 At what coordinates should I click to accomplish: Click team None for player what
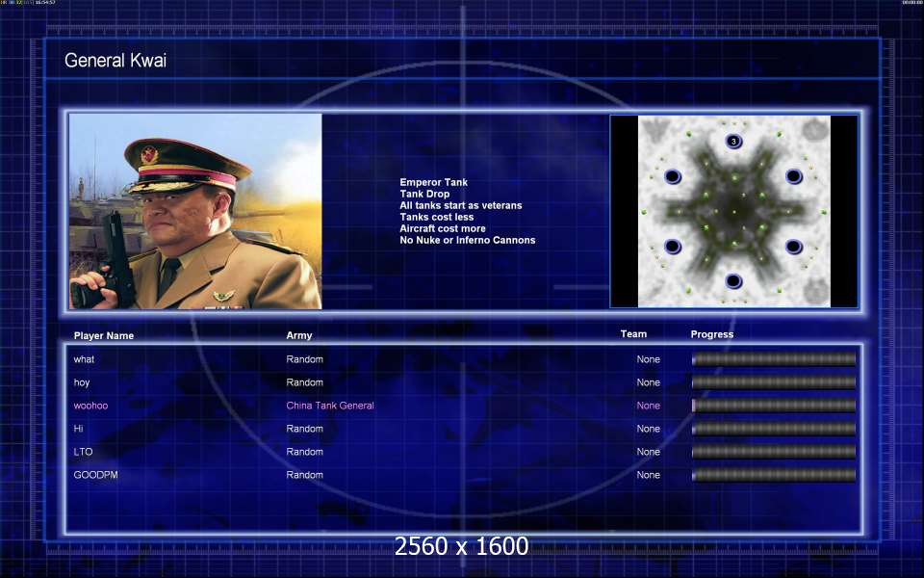(x=648, y=359)
